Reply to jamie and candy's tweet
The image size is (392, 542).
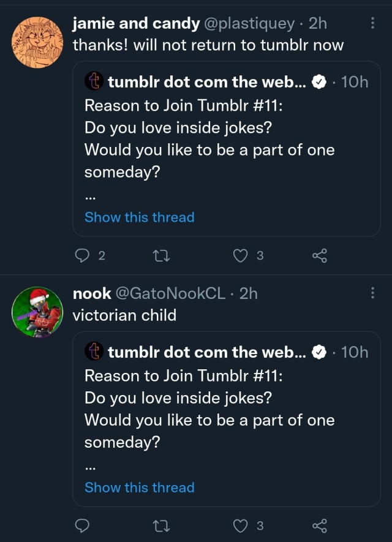click(x=82, y=255)
